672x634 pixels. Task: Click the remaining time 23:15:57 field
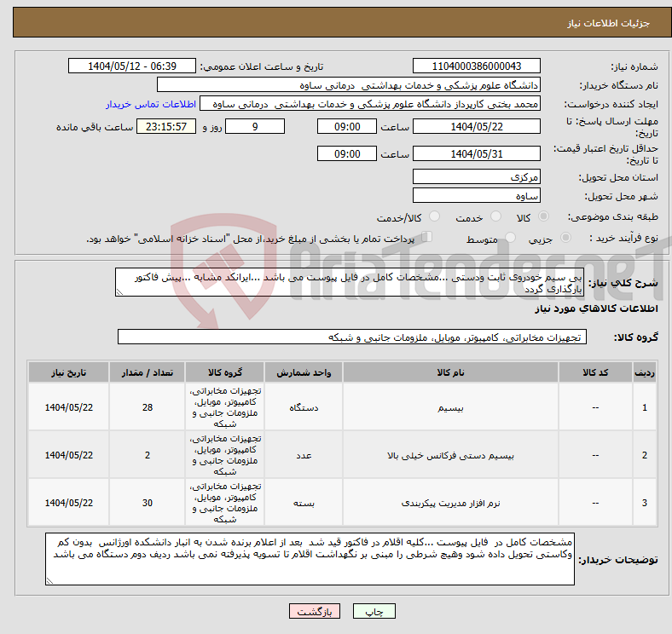click(x=166, y=126)
